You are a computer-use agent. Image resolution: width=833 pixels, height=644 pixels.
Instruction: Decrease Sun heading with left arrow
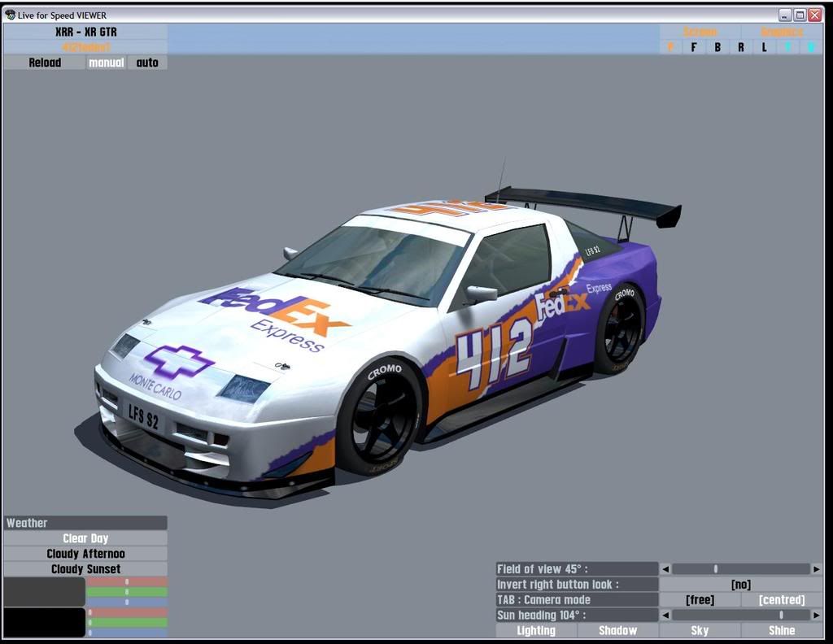coord(665,616)
